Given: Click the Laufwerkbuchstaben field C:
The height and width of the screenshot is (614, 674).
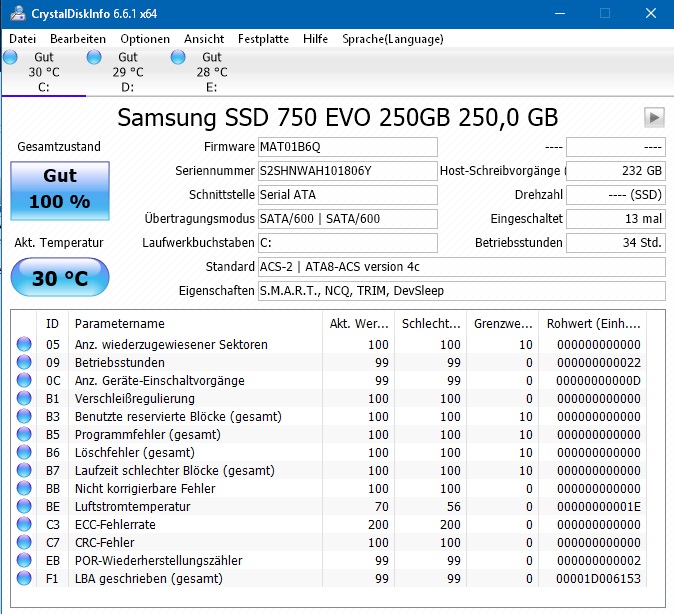Looking at the screenshot, I should pyautogui.click(x=348, y=243).
